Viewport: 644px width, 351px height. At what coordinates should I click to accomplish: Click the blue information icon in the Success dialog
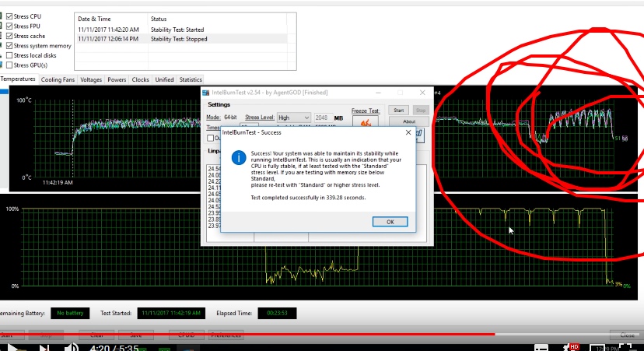(x=239, y=157)
